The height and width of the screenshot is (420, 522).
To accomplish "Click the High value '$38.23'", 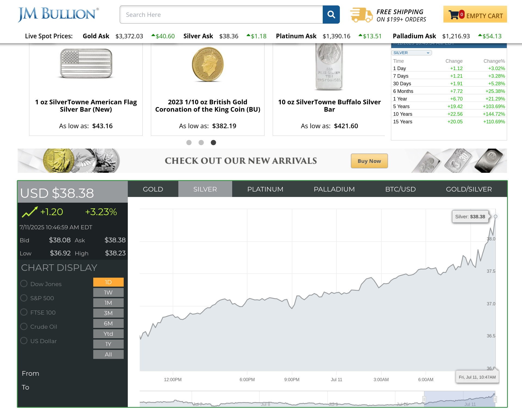I will pyautogui.click(x=115, y=253).
